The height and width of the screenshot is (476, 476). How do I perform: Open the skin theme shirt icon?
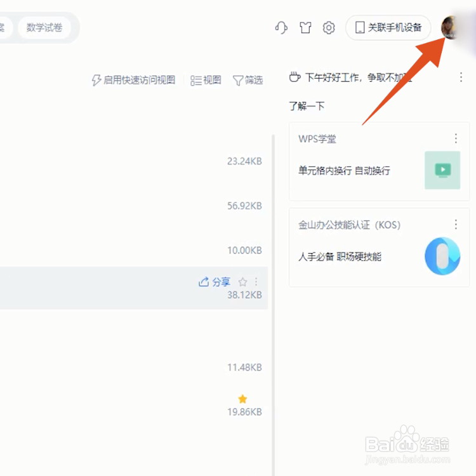pyautogui.click(x=305, y=28)
